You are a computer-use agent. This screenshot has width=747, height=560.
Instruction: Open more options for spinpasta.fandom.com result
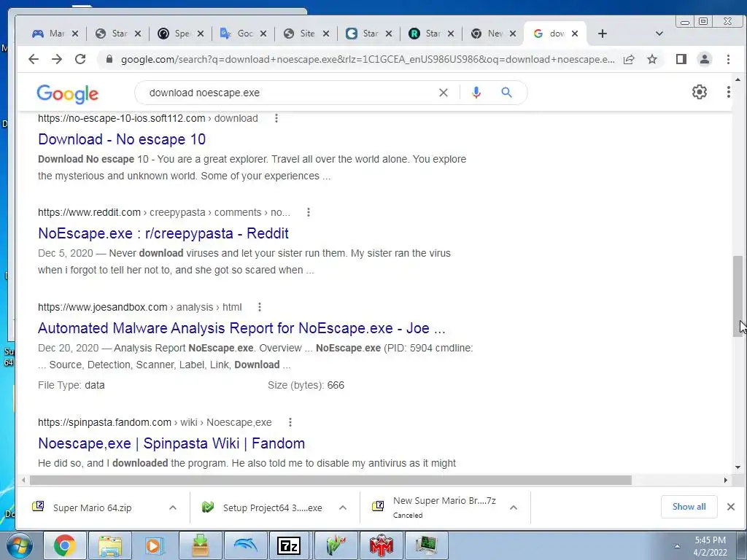click(x=290, y=422)
